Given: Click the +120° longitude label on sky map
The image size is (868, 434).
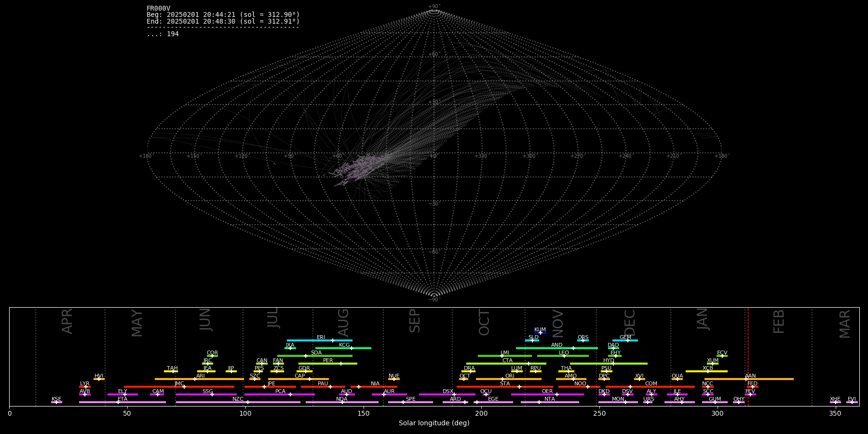Looking at the screenshot, I should pyautogui.click(x=241, y=156).
